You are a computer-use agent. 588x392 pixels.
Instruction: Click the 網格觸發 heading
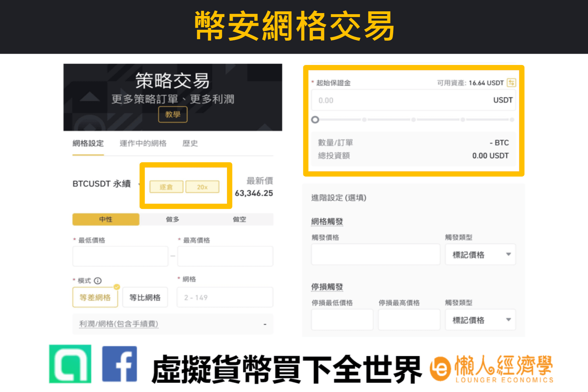click(327, 221)
